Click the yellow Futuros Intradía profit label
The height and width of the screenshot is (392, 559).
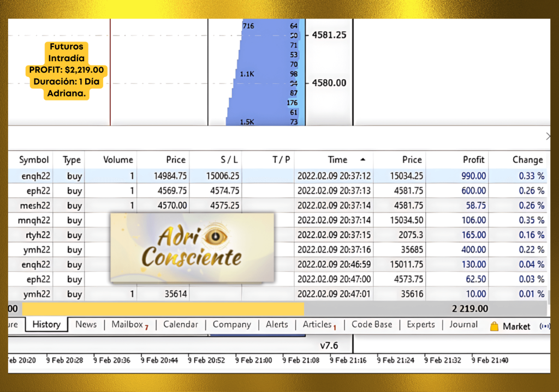point(67,70)
